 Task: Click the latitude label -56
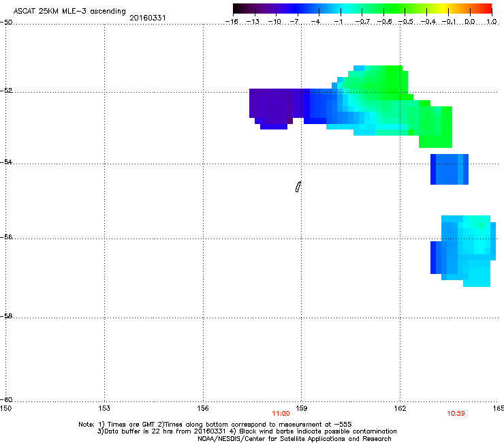(6, 236)
